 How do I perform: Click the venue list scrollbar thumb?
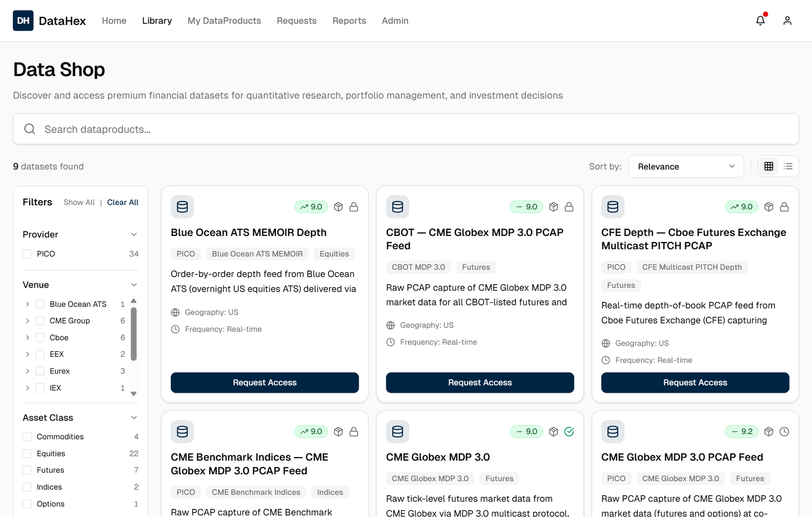coord(134,334)
